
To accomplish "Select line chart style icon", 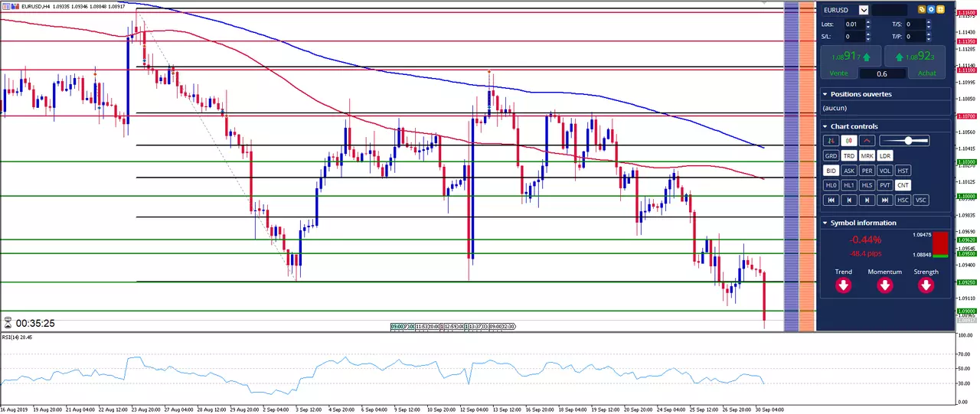I will pos(867,141).
